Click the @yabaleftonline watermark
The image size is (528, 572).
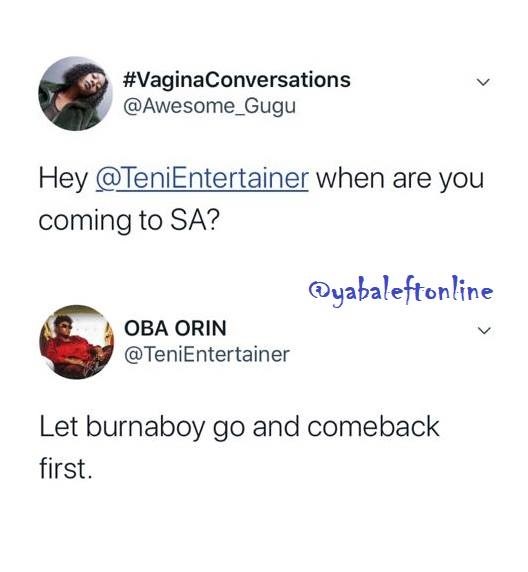point(401,292)
